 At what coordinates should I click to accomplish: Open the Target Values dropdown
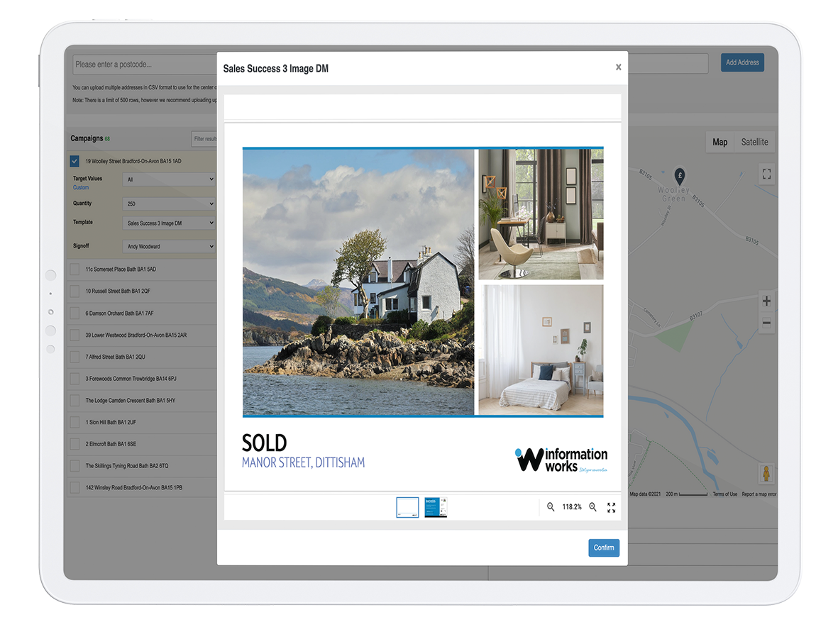169,180
